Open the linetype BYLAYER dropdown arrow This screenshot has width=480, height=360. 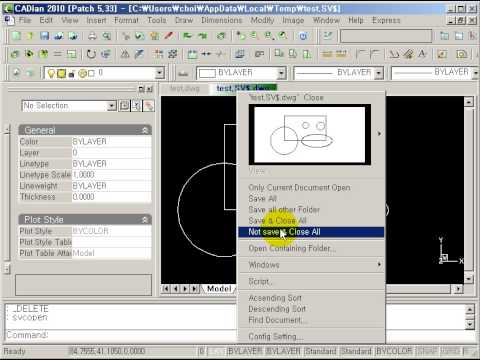[x=379, y=73]
